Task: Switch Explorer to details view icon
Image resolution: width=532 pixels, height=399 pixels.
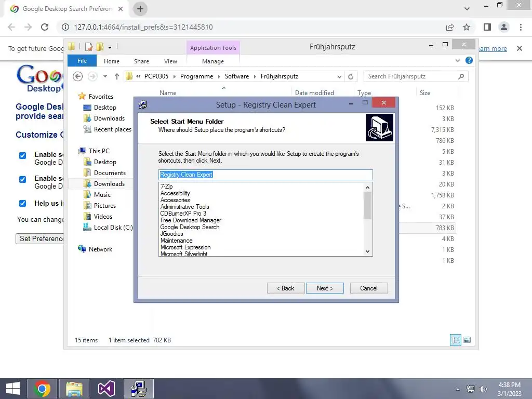Action: click(456, 340)
